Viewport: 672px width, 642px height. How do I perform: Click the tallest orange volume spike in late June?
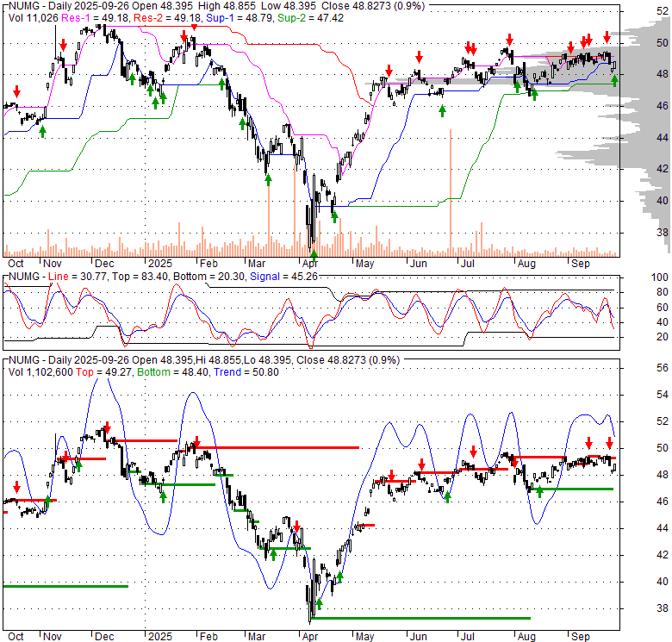tap(451, 193)
